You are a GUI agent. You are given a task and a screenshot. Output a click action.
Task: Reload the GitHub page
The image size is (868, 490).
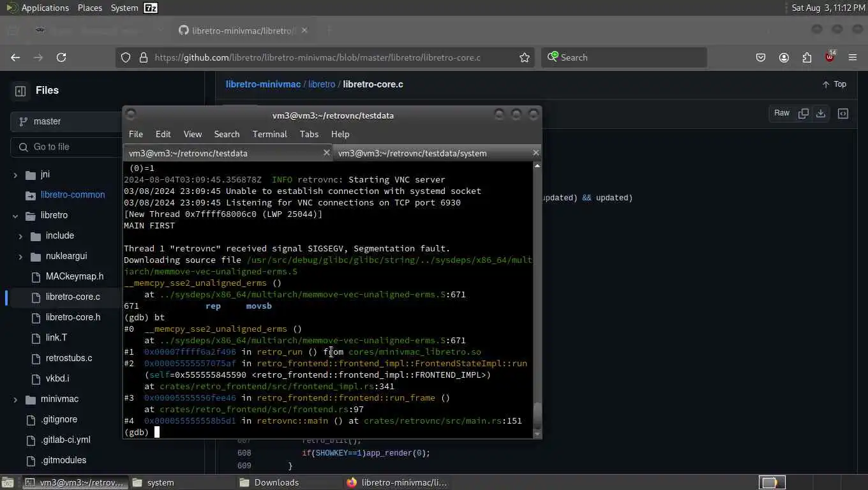(x=61, y=57)
